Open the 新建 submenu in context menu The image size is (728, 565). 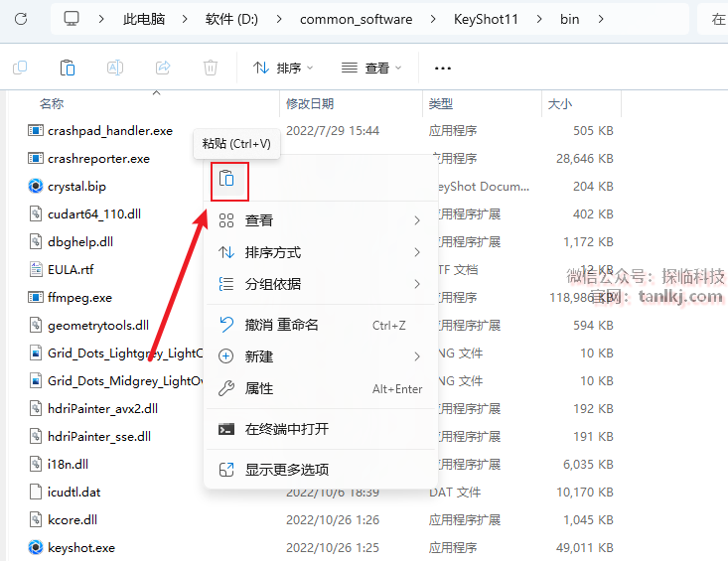point(321,356)
